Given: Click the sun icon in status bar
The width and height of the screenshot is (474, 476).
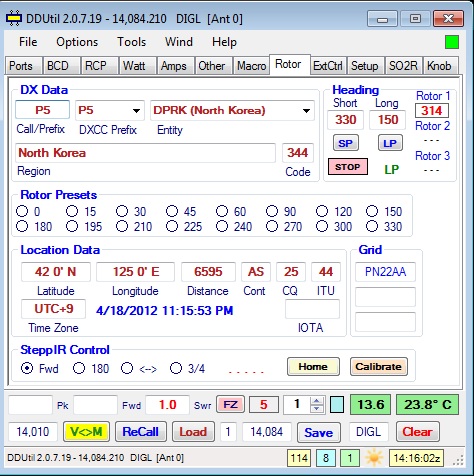Looking at the screenshot, I should pyautogui.click(x=374, y=457).
